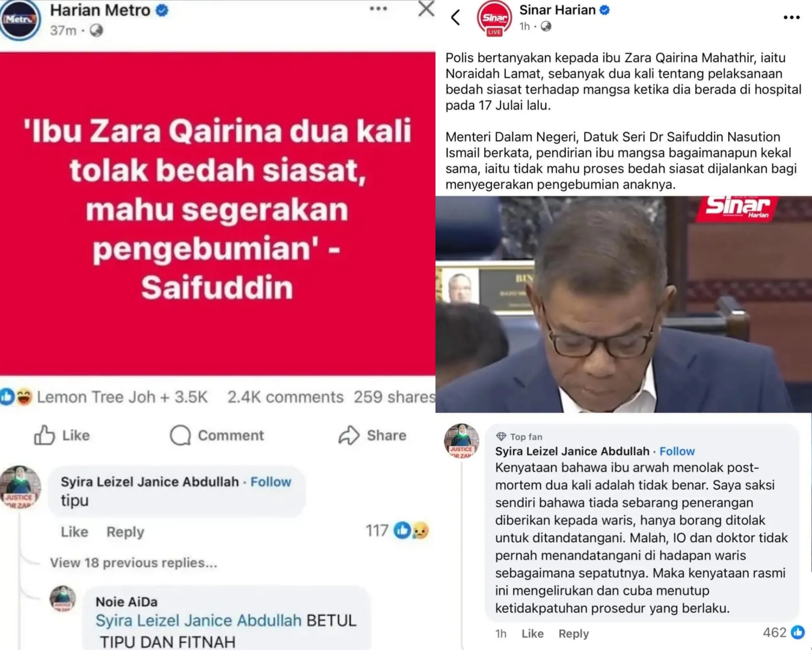This screenshot has height=650, width=812.
Task: Go back using the left arrow
Action: (456, 17)
